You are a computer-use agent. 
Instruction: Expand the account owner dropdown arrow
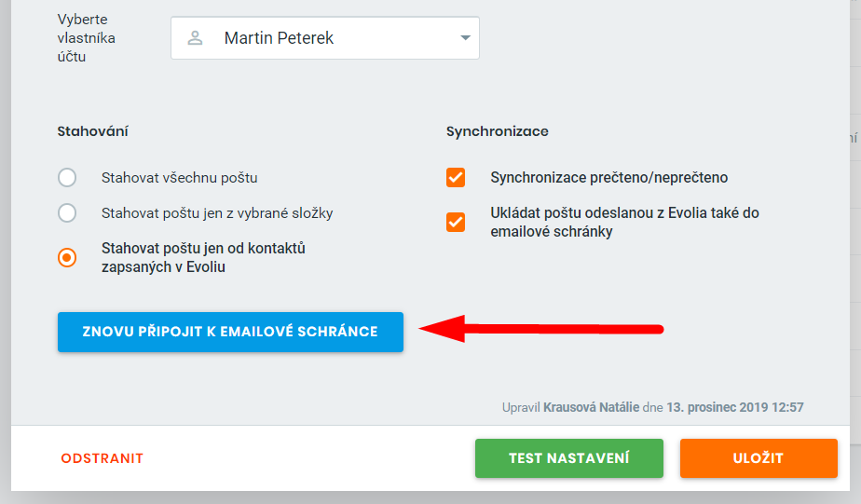[465, 38]
